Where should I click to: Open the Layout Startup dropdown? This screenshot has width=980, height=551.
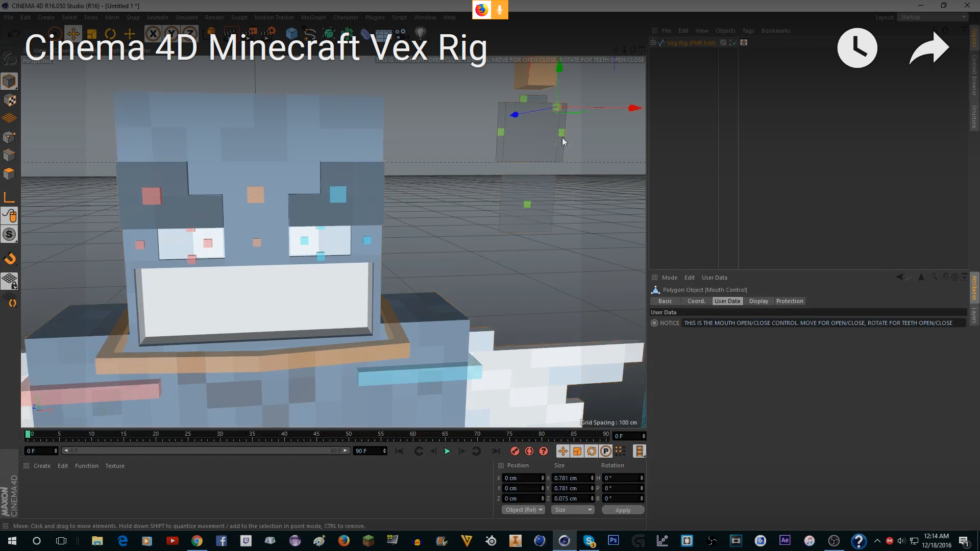point(933,17)
